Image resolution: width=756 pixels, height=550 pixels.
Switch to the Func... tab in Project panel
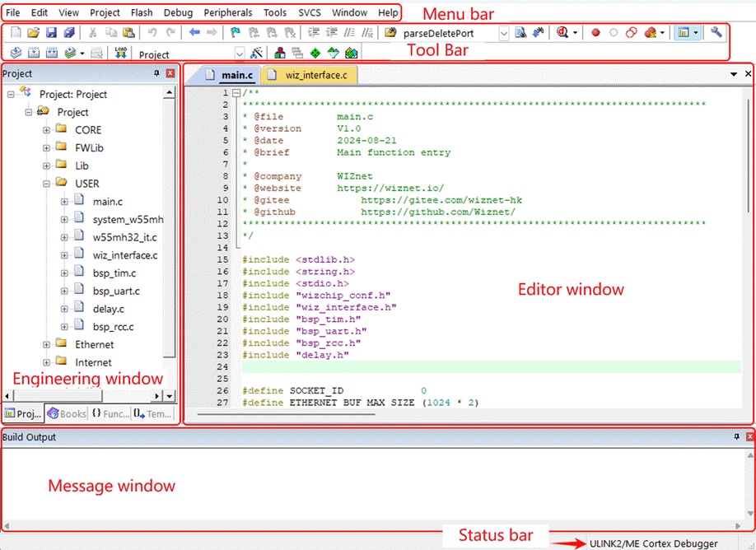point(110,413)
